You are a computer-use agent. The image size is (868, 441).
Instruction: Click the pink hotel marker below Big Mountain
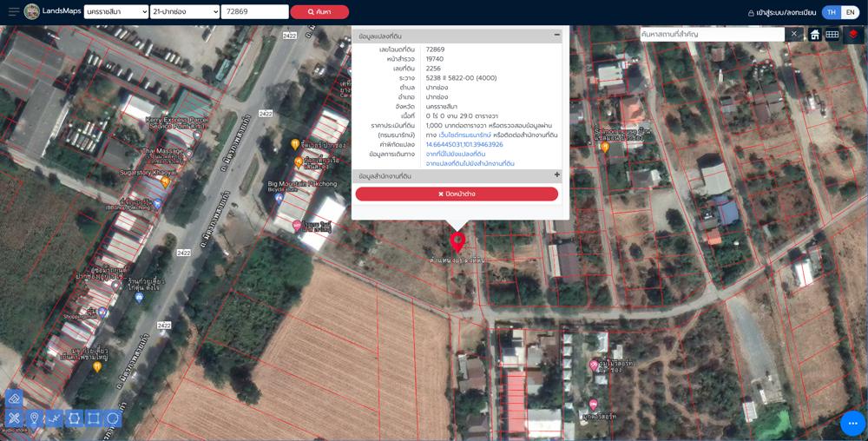pyautogui.click(x=297, y=225)
